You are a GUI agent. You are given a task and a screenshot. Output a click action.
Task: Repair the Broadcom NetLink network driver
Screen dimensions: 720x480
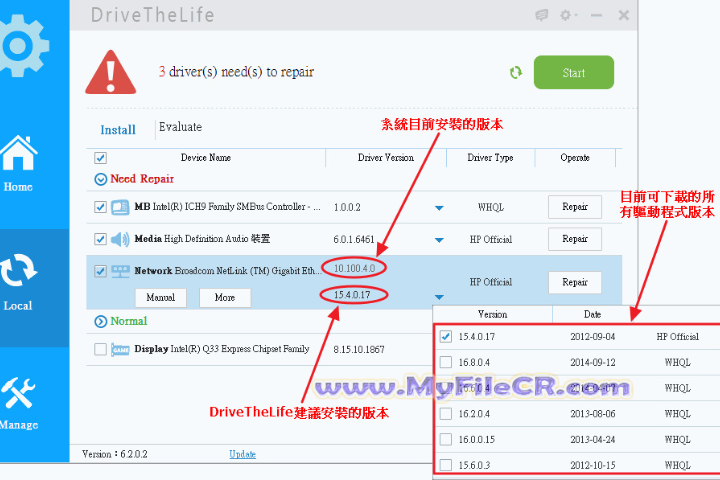[575, 282]
